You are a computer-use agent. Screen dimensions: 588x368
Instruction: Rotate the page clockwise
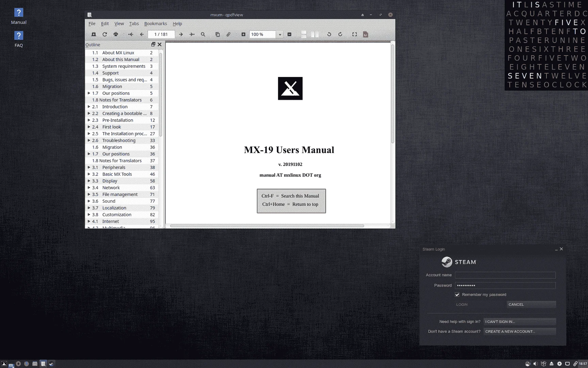340,34
